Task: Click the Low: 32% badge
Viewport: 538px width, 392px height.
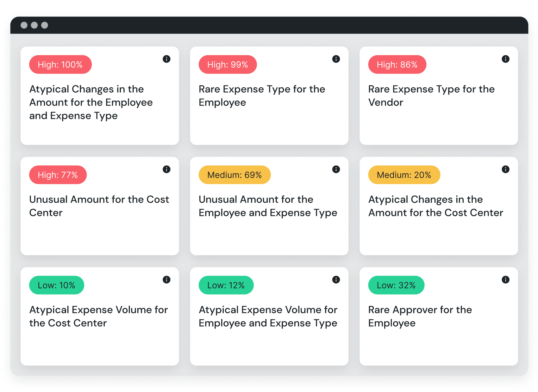Action: click(x=396, y=285)
